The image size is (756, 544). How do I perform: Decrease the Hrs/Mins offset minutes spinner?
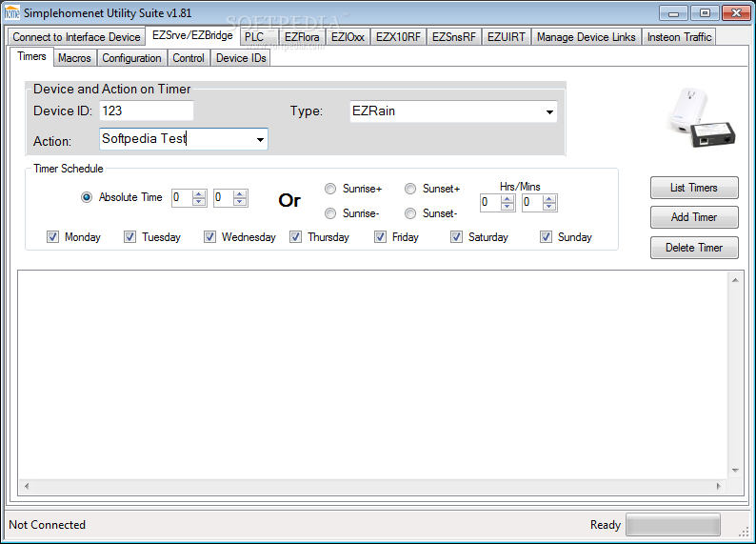pos(549,207)
